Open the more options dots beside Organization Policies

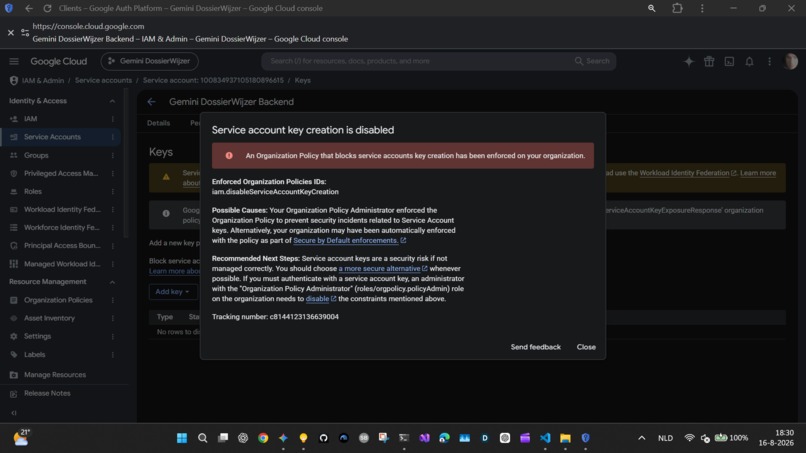pyautogui.click(x=113, y=300)
